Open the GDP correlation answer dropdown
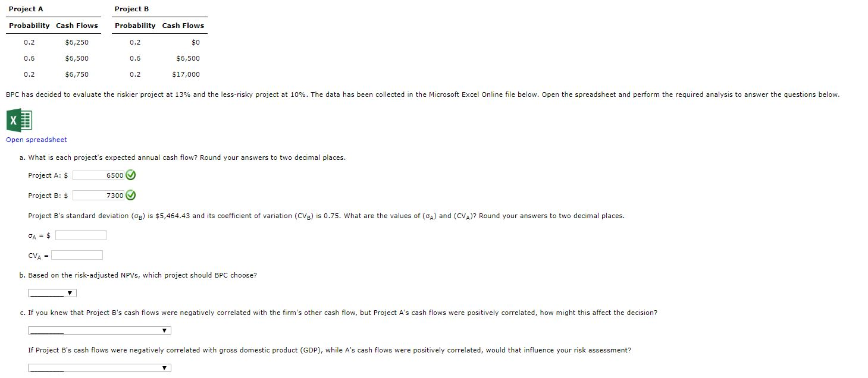The width and height of the screenshot is (868, 378). [99, 367]
